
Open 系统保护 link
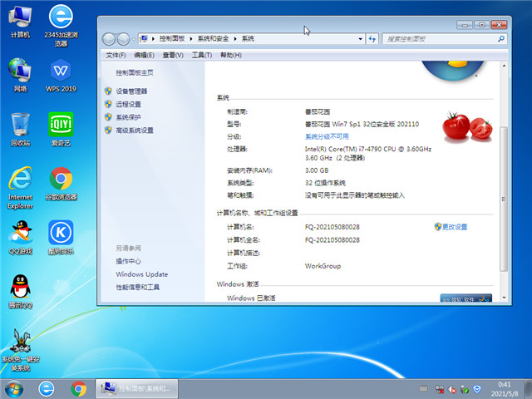coord(128,117)
